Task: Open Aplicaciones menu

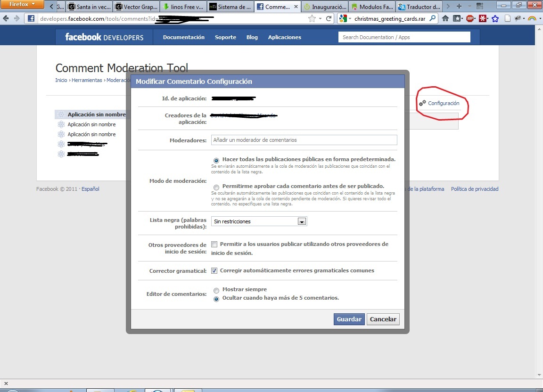Action: pos(285,37)
